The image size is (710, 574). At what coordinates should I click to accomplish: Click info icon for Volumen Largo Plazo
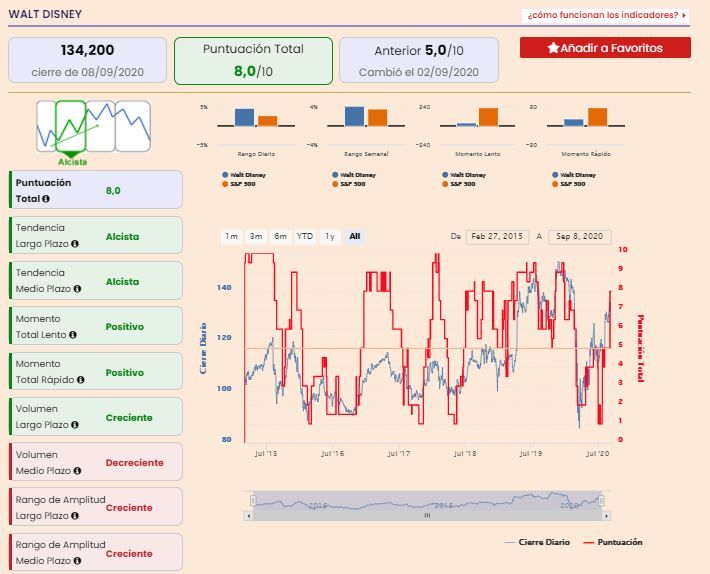pos(75,425)
